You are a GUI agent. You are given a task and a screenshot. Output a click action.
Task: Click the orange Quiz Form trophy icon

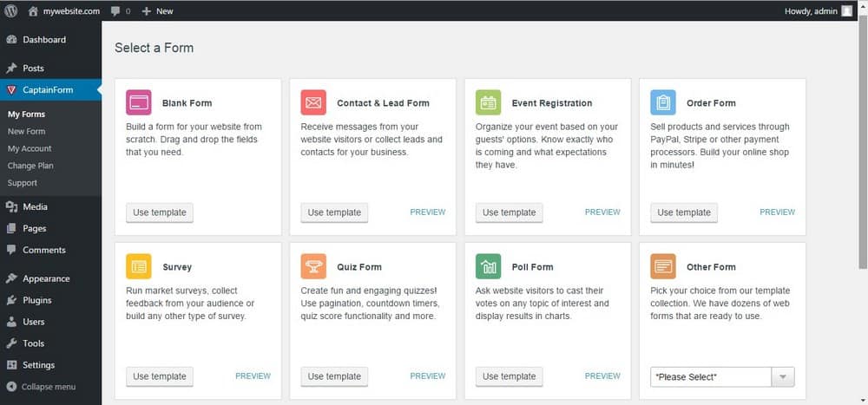313,266
